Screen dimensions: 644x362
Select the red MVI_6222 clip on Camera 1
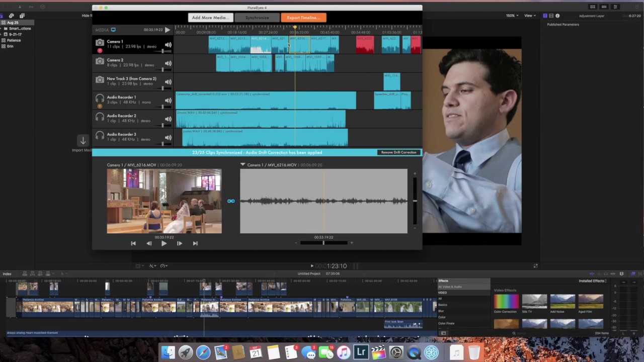365,44
